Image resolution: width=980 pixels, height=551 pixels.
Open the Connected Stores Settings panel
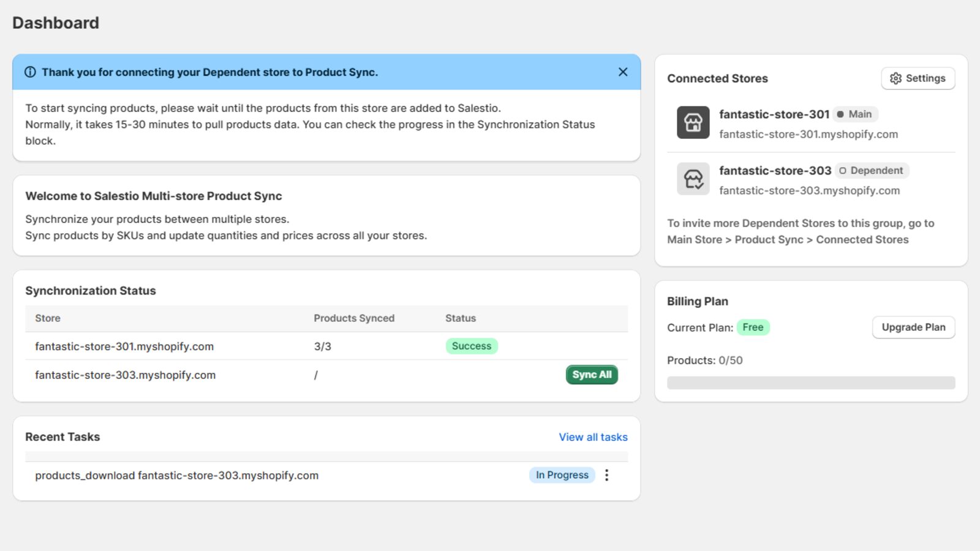[x=918, y=78]
